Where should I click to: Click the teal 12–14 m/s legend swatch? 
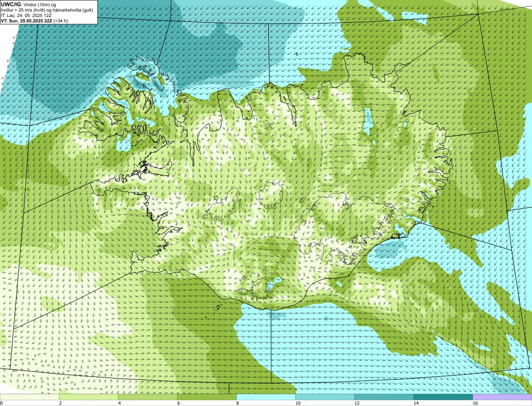(x=384, y=397)
